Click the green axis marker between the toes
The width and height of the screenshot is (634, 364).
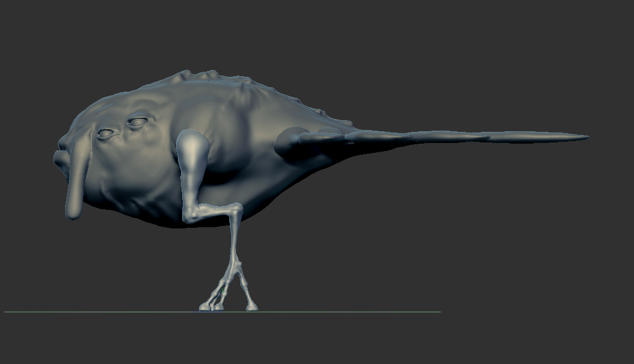(x=222, y=290)
